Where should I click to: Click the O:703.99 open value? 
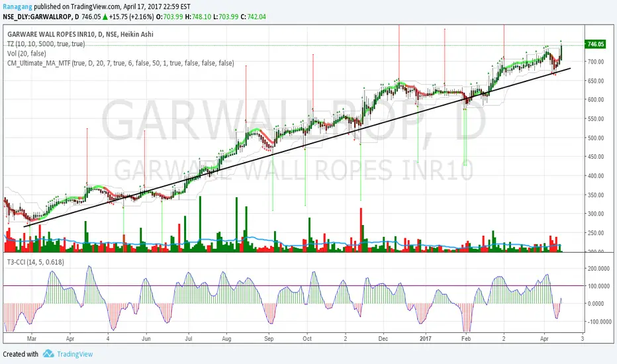169,17
